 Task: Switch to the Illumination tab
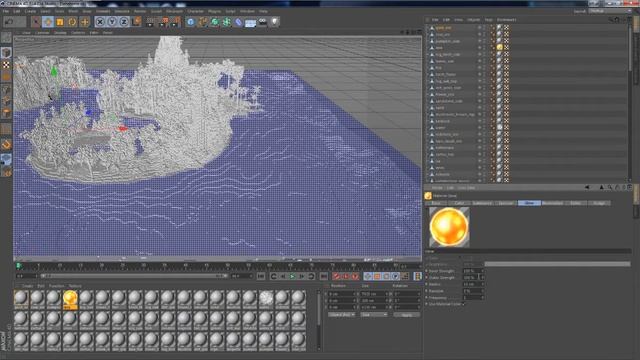[x=552, y=203]
